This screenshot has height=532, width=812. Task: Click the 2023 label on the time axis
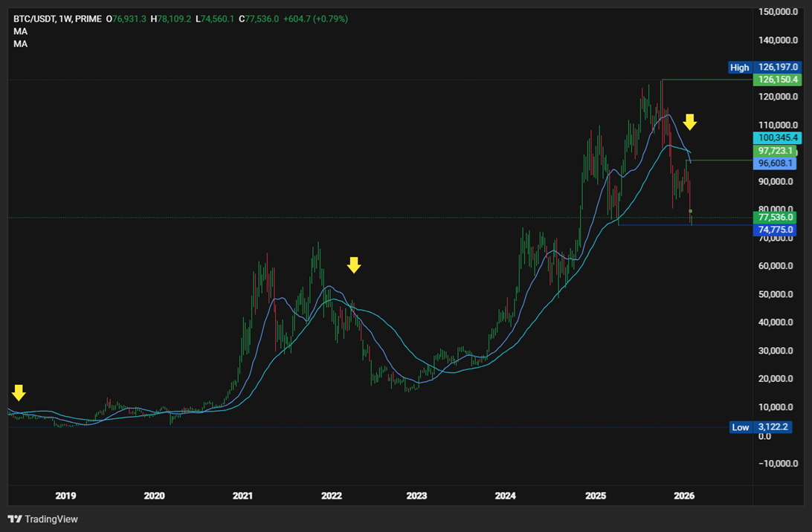(x=416, y=496)
